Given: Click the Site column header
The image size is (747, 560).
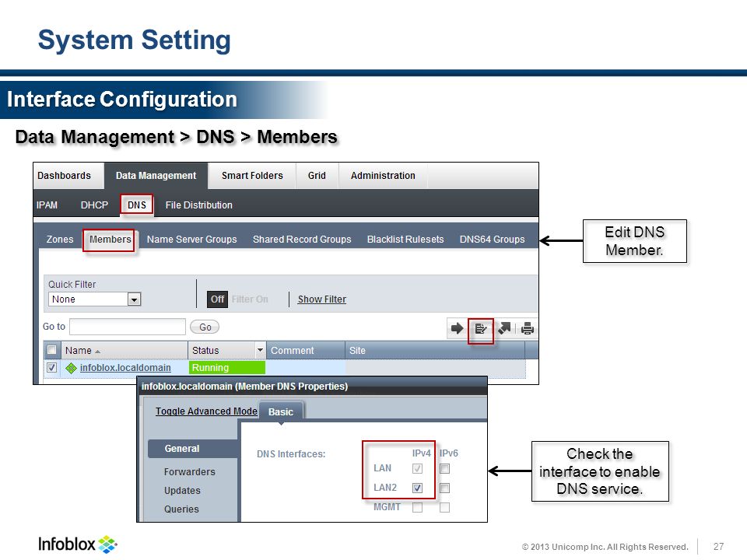Looking at the screenshot, I should pos(435,351).
